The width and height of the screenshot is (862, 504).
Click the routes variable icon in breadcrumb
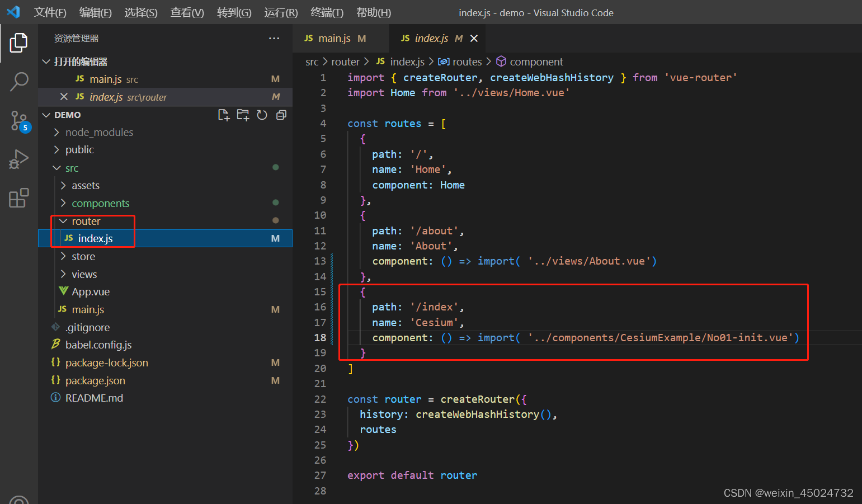[444, 62]
